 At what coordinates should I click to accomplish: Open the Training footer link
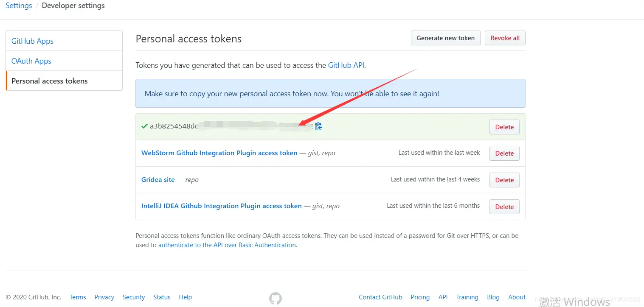coord(467,297)
